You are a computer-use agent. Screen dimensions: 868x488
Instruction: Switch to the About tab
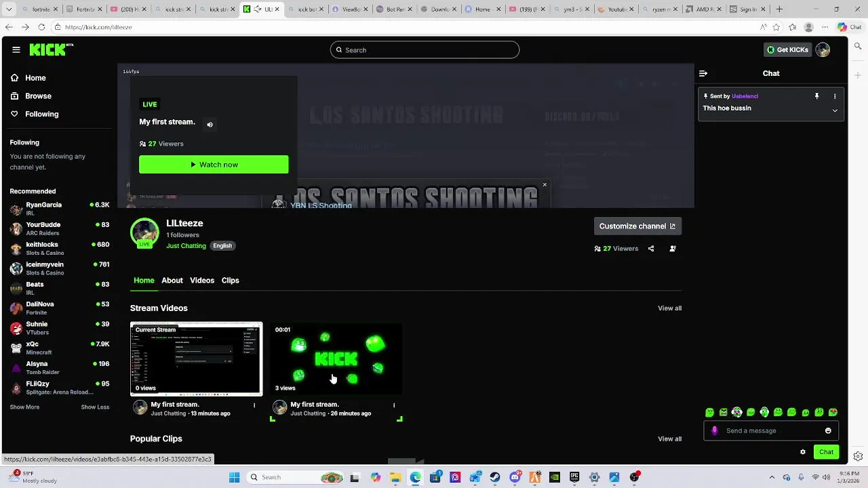point(172,281)
